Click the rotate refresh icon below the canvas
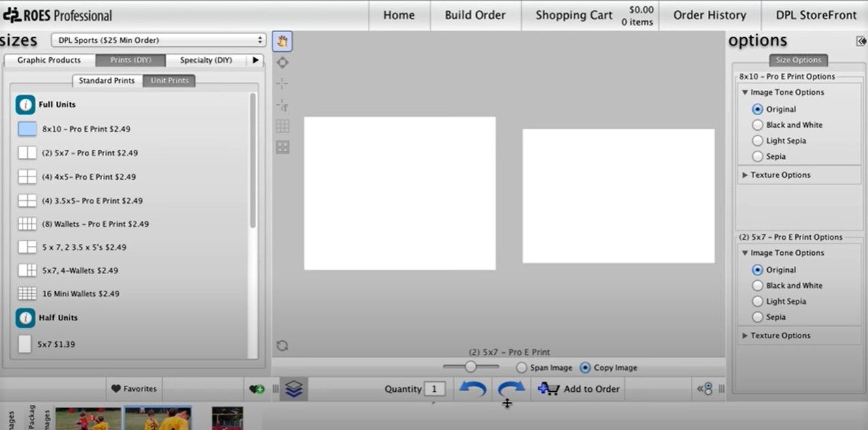 pos(282,345)
